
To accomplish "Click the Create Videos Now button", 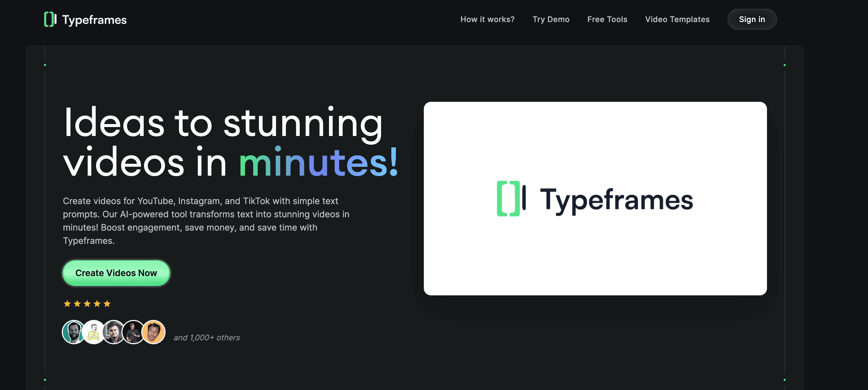I will [116, 273].
